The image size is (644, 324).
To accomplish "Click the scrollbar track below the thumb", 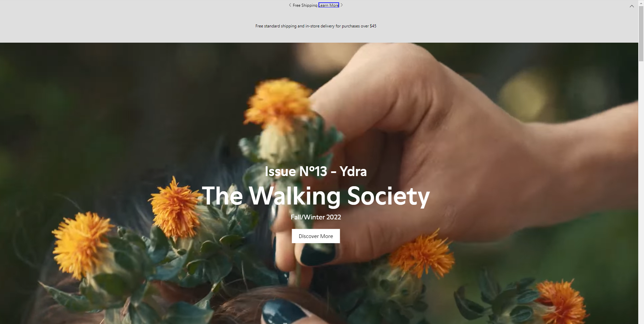I will tap(641, 193).
